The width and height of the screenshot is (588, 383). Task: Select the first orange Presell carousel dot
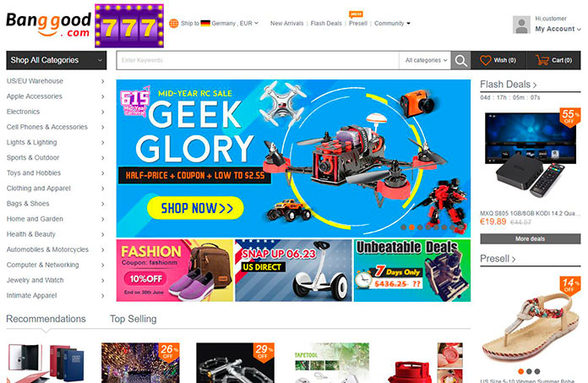521,371
